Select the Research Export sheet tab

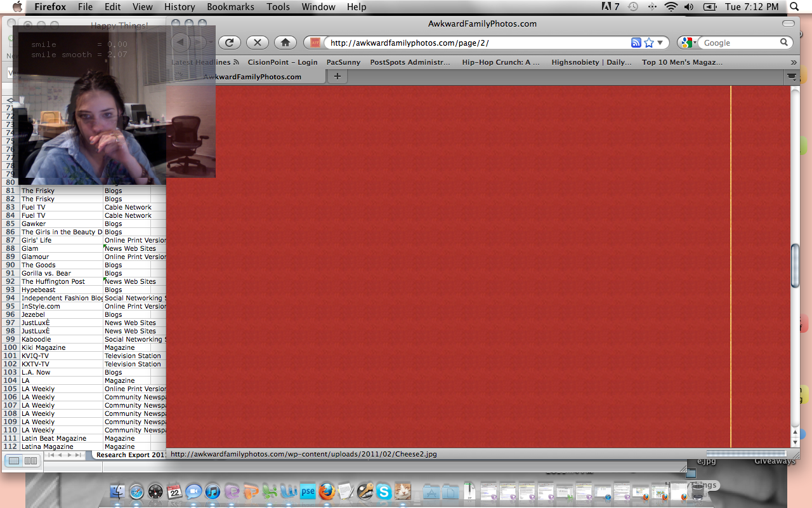click(130, 455)
